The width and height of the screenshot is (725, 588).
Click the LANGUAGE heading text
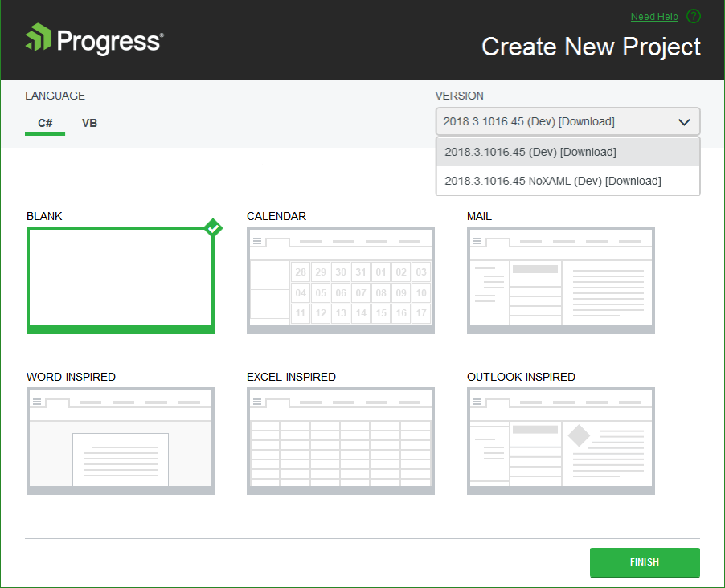(x=55, y=96)
